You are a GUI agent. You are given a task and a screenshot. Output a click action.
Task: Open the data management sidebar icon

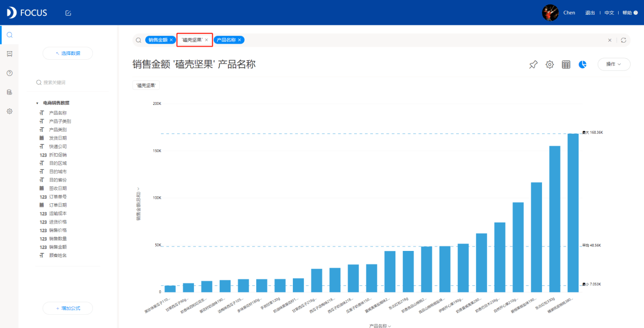9,92
